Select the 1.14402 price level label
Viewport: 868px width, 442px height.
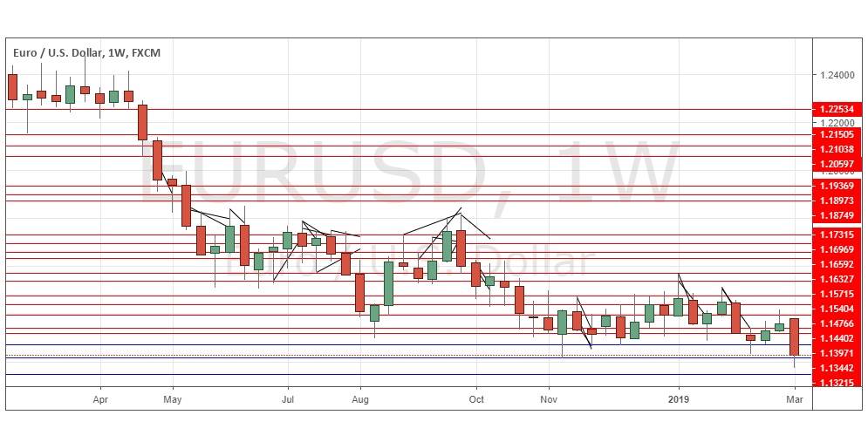[837, 338]
